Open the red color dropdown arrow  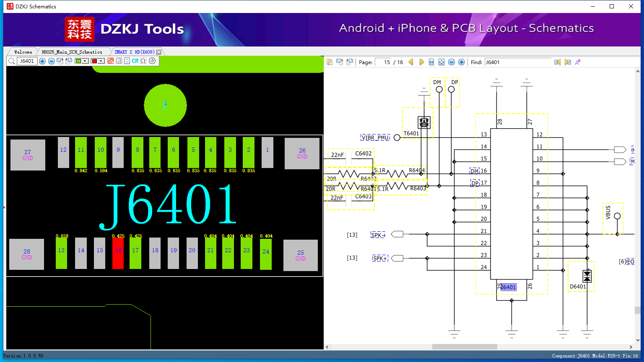click(x=101, y=61)
